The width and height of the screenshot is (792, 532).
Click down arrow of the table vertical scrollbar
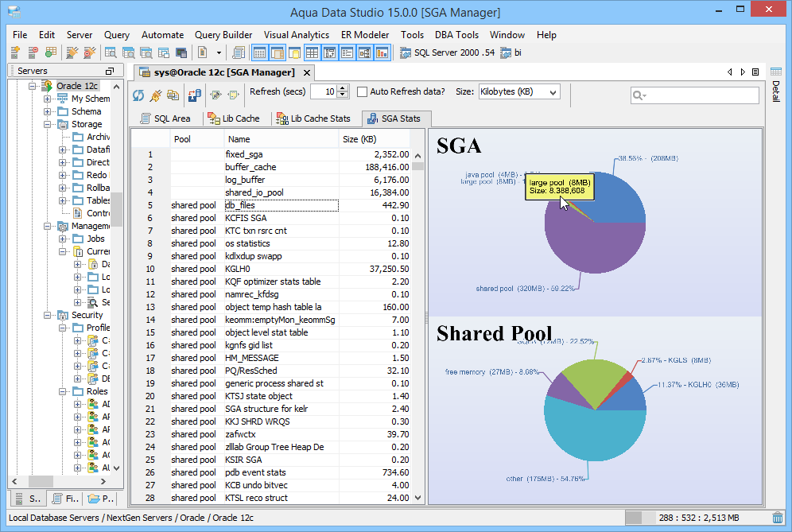coord(417,498)
